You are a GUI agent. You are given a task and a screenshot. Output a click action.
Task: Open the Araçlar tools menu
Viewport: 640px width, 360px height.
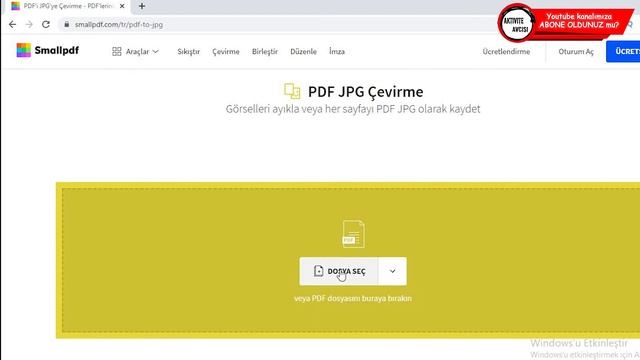click(135, 51)
